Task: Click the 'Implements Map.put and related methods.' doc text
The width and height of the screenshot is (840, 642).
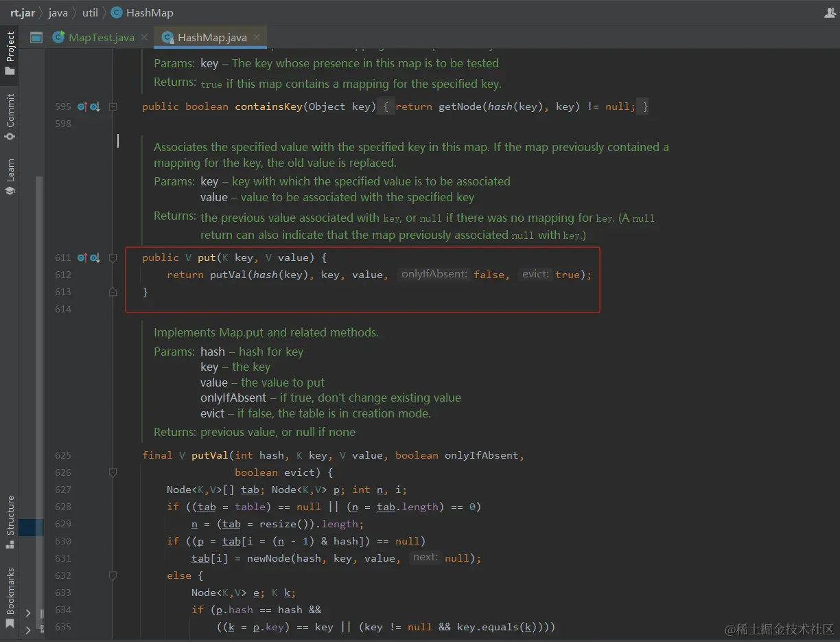Action: coord(266,332)
